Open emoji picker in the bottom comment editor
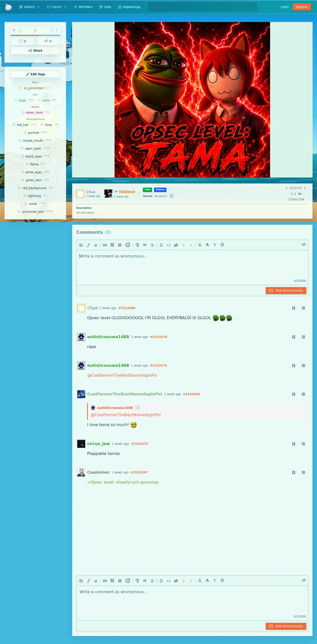Image resolution: width=317 pixels, height=644 pixels. [127, 581]
